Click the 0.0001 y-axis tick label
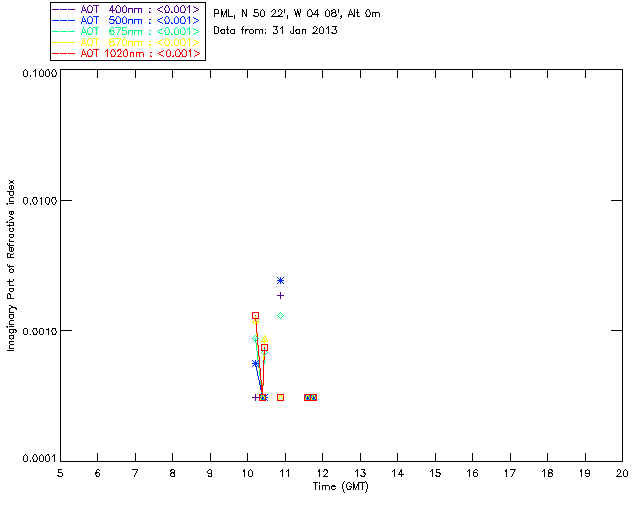Viewport: 640px width, 512px height. tap(39, 459)
